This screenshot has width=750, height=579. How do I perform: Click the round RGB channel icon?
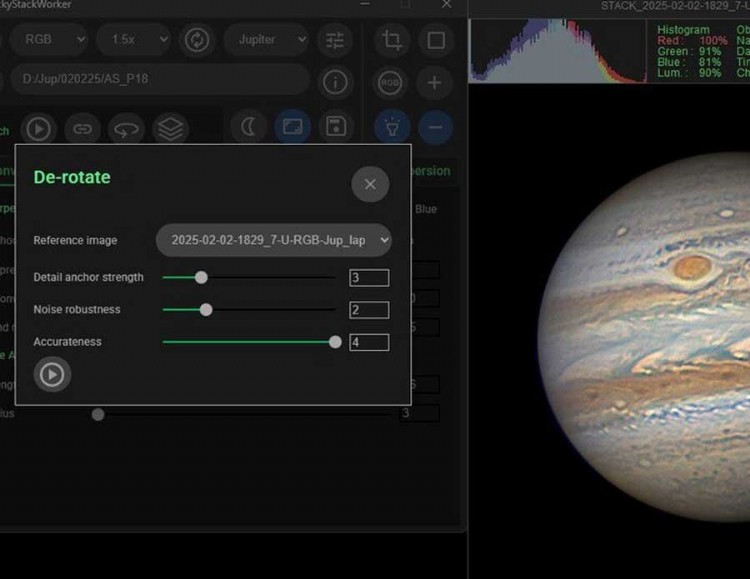pyautogui.click(x=392, y=83)
